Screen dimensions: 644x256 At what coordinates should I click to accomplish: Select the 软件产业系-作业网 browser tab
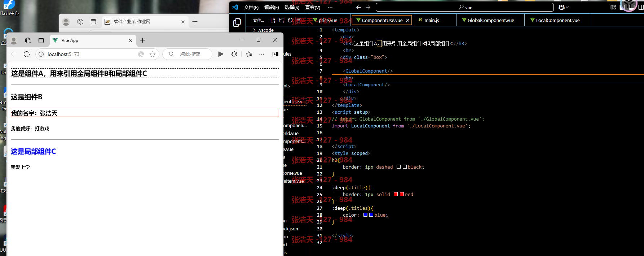click(x=145, y=22)
